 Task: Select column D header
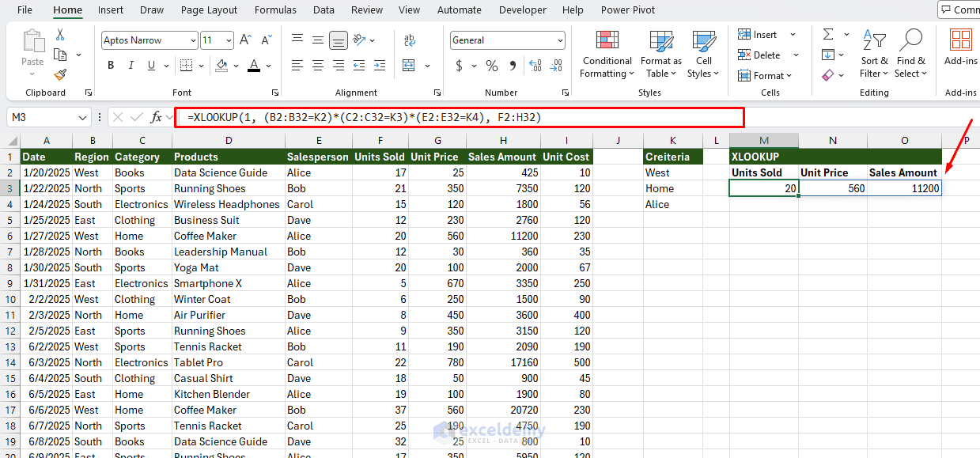coord(229,141)
